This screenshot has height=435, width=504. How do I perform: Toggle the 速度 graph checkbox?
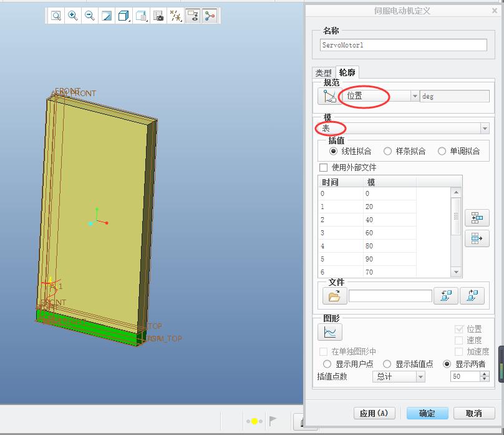pos(459,340)
